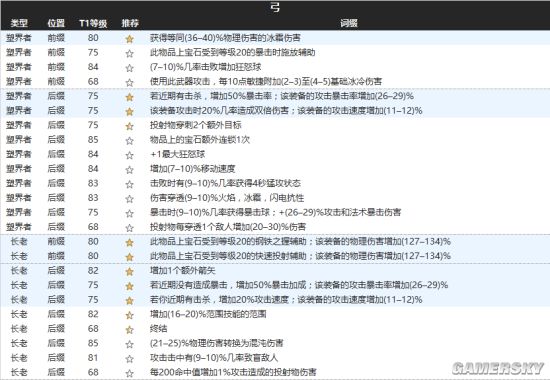550x380 pixels.
Task: Click the star for the 快速投射辅助 affix
Action: [129, 257]
